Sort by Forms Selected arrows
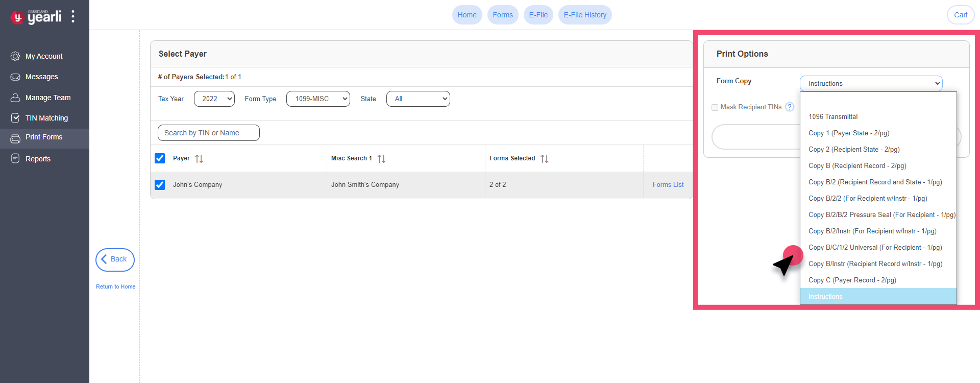Viewport: 980px width, 383px height. pyautogui.click(x=545, y=159)
